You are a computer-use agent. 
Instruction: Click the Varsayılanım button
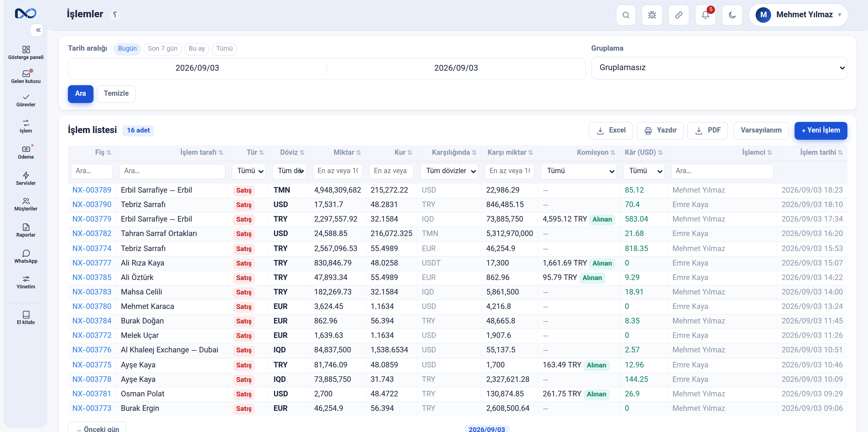point(761,131)
